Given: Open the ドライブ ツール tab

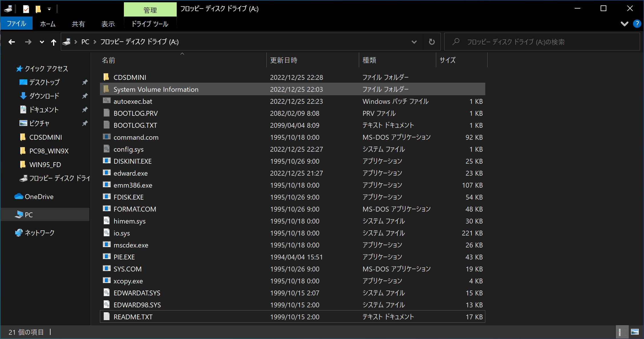Looking at the screenshot, I should pos(150,24).
